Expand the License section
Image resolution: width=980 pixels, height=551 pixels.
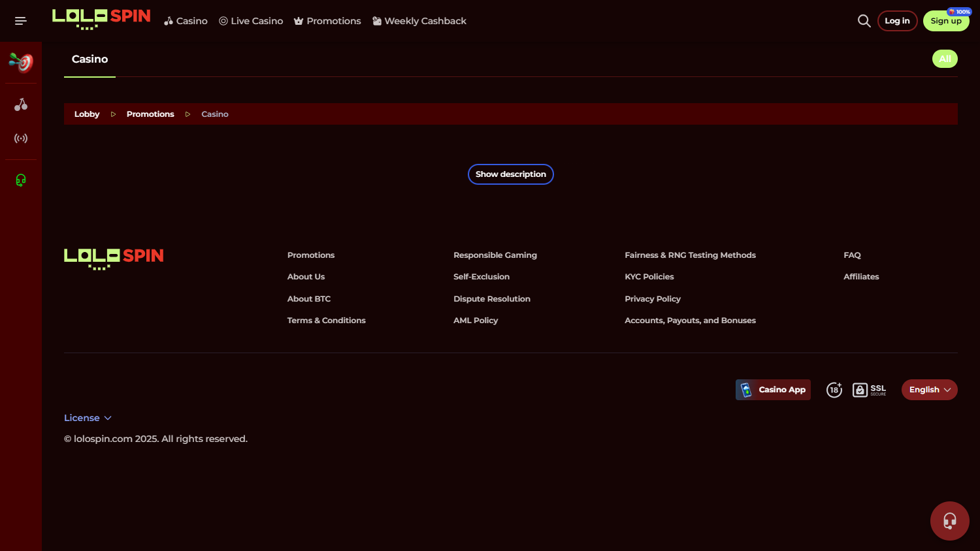(88, 418)
